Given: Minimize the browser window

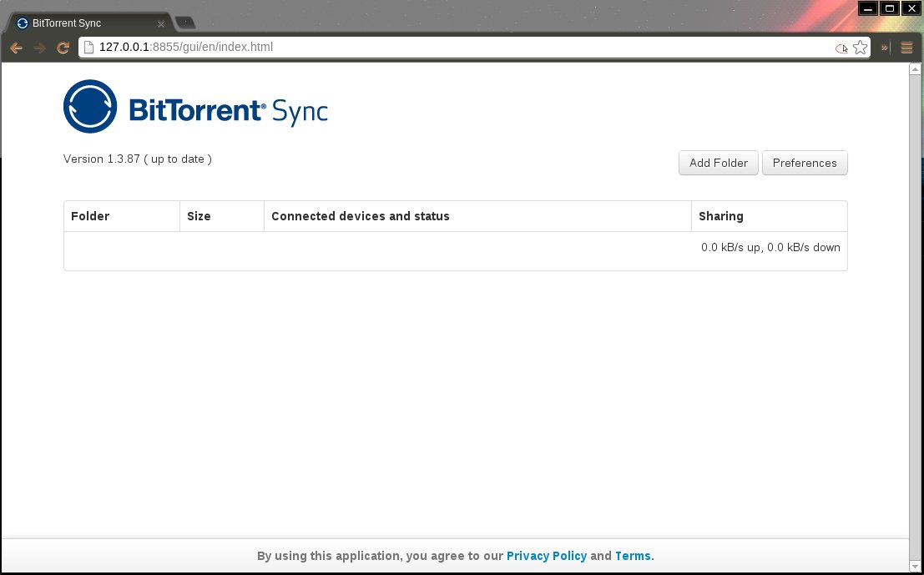Looking at the screenshot, I should [868, 8].
